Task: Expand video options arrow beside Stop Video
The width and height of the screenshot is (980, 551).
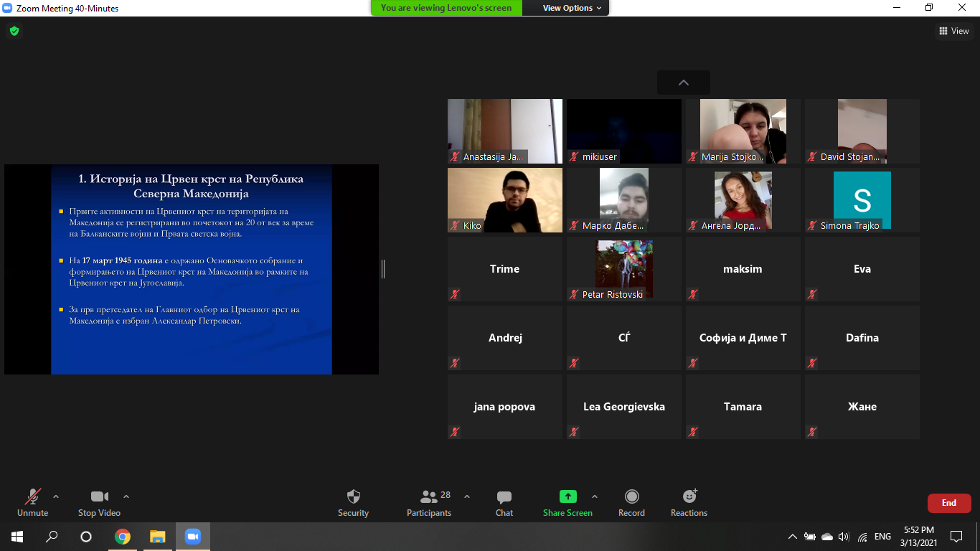Action: click(x=126, y=496)
